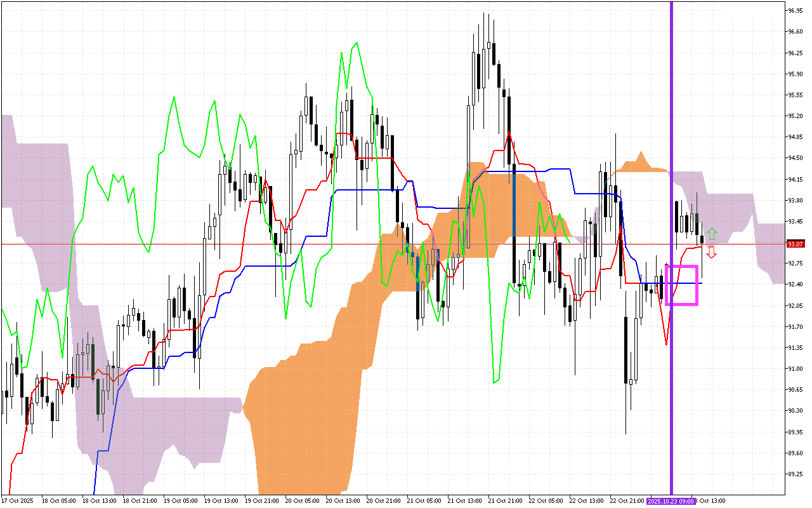The height and width of the screenshot is (508, 812).
Task: Click the 17 Oct 2025 time label
Action: [x=19, y=501]
